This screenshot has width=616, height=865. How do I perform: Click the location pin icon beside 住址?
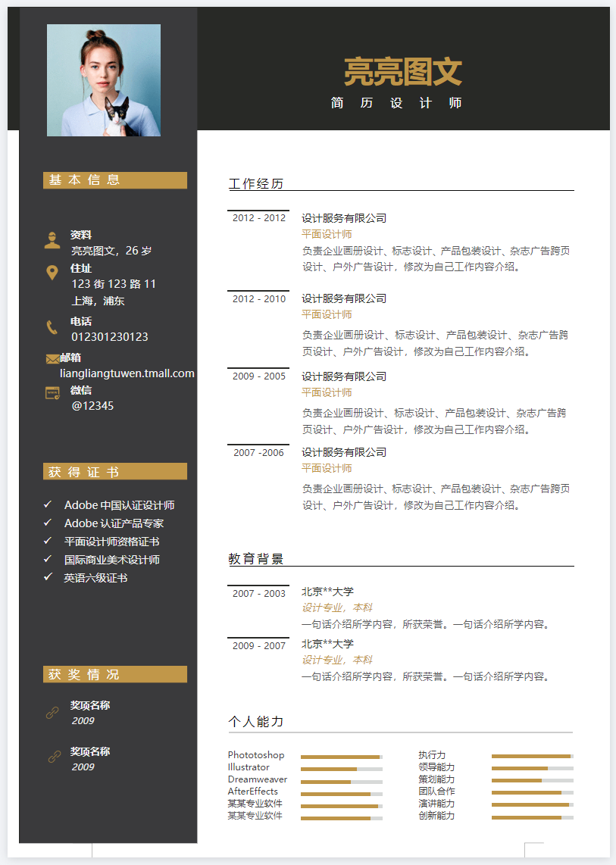[52, 273]
